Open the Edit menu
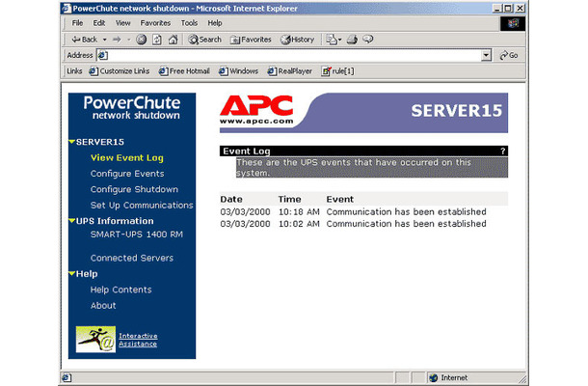 click(x=99, y=23)
